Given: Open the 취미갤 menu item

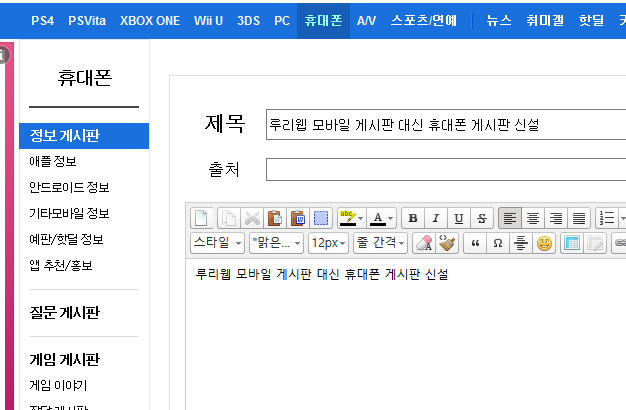Looking at the screenshot, I should coord(545,21).
